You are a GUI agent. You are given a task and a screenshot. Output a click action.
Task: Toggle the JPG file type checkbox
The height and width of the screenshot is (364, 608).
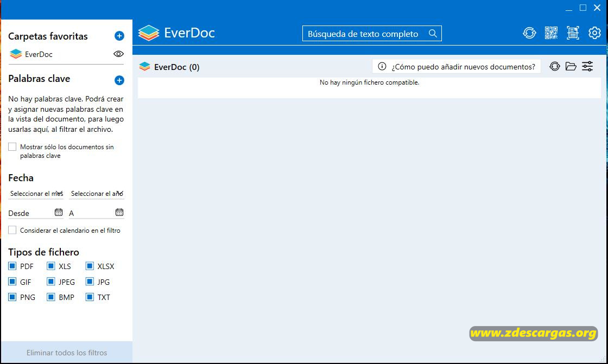90,282
